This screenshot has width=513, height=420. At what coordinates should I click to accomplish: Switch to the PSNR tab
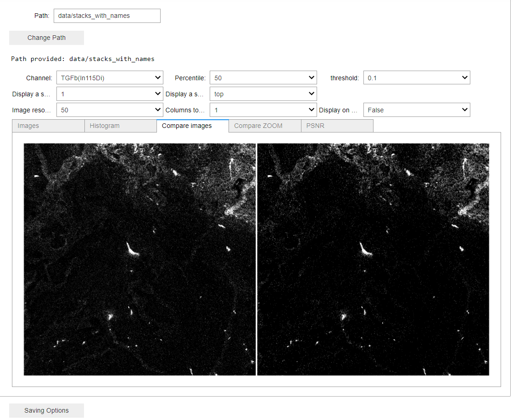click(337, 126)
